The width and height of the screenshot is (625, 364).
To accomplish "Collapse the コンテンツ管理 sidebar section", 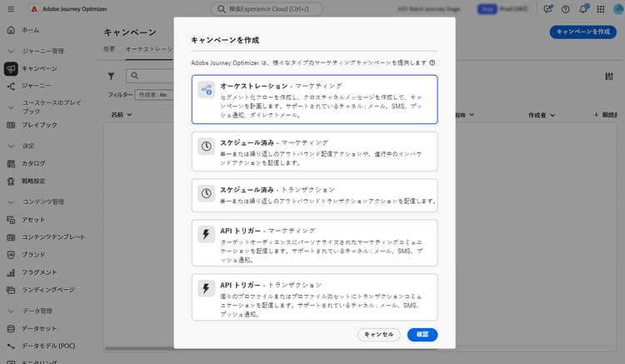I will (x=11, y=202).
